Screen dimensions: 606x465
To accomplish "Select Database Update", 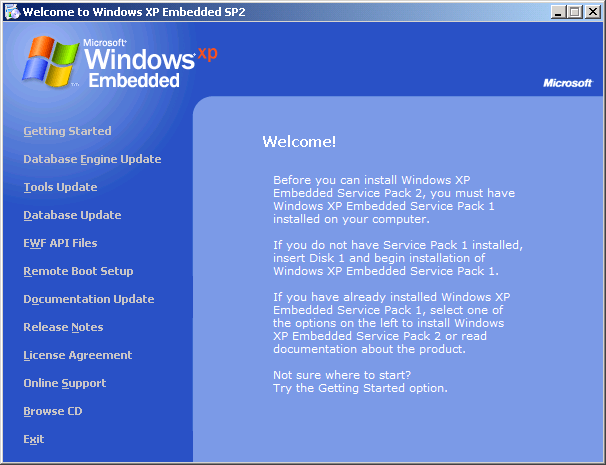I will [72, 215].
